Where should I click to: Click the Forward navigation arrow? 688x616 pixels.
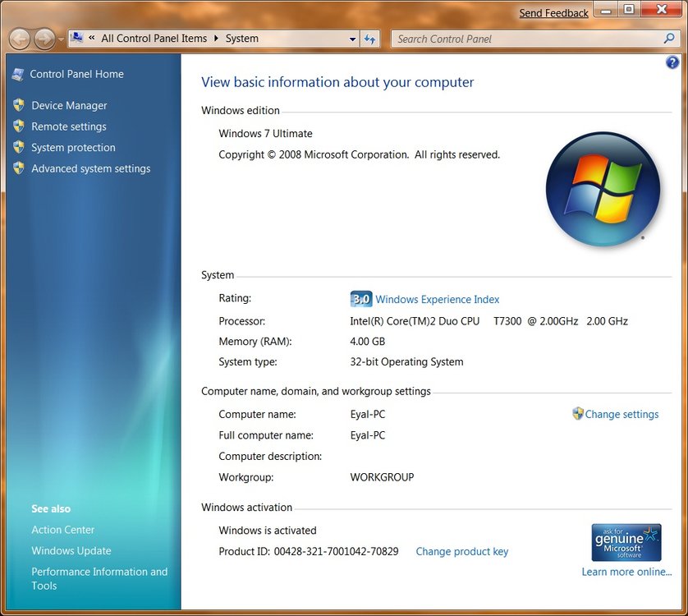pyautogui.click(x=44, y=39)
